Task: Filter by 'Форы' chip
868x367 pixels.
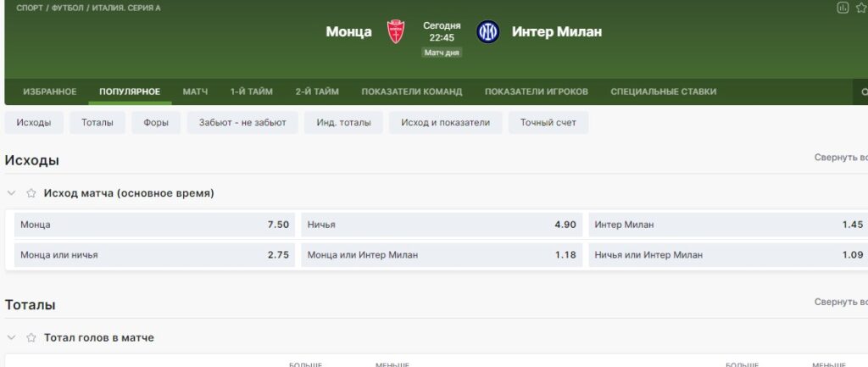Action: tap(156, 123)
